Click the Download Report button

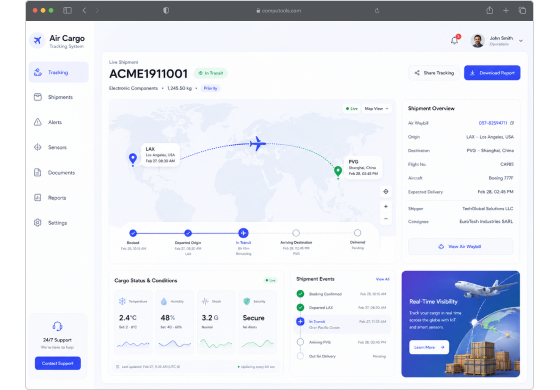(492, 73)
